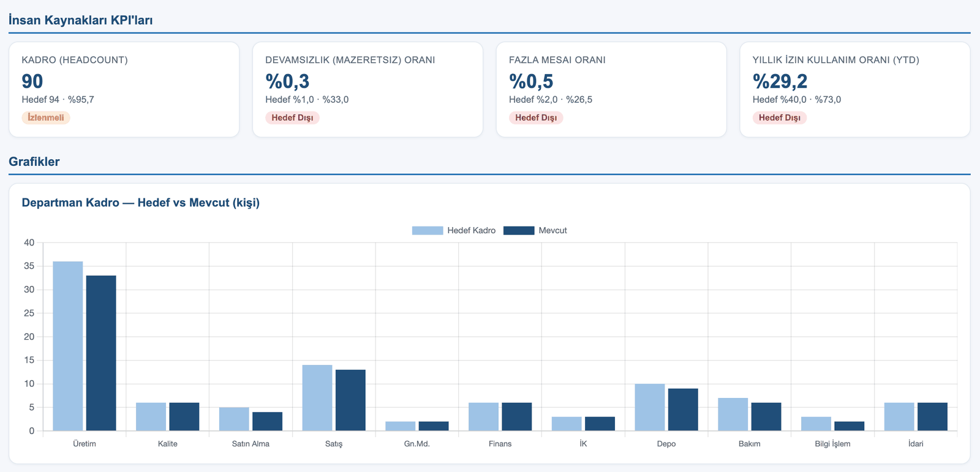Click the 'KADRO (HEADCOUNT)' card title
The image size is (980, 472).
75,60
